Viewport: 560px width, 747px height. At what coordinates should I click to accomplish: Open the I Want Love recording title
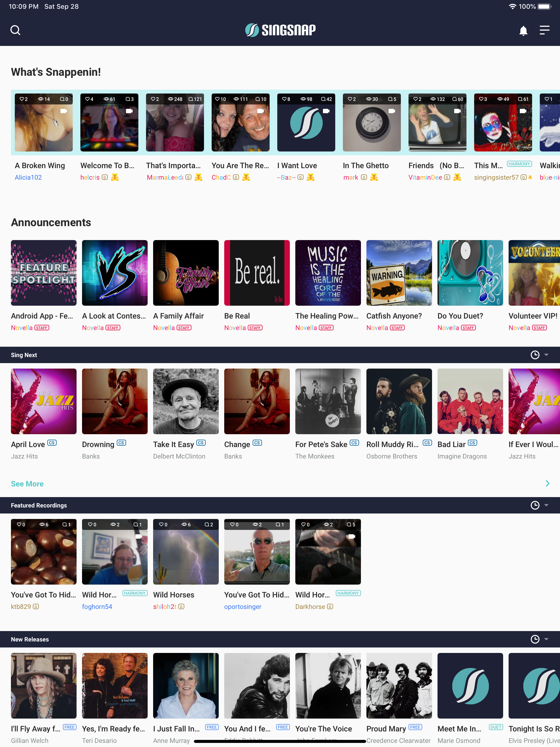click(x=297, y=165)
